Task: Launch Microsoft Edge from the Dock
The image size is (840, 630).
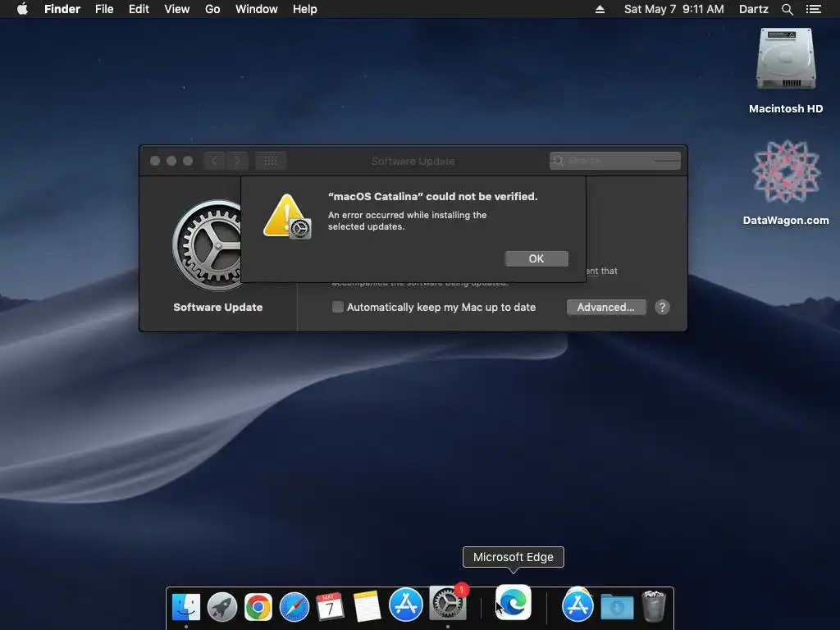Action: point(514,602)
